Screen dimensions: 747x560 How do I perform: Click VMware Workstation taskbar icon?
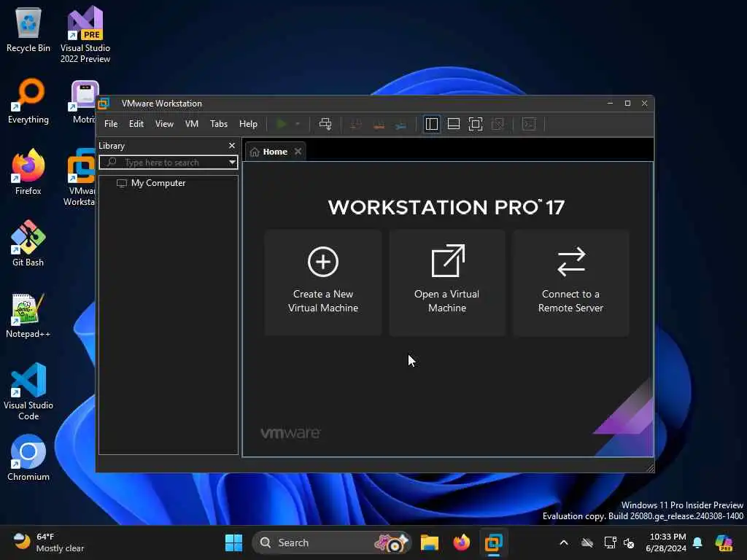click(494, 542)
